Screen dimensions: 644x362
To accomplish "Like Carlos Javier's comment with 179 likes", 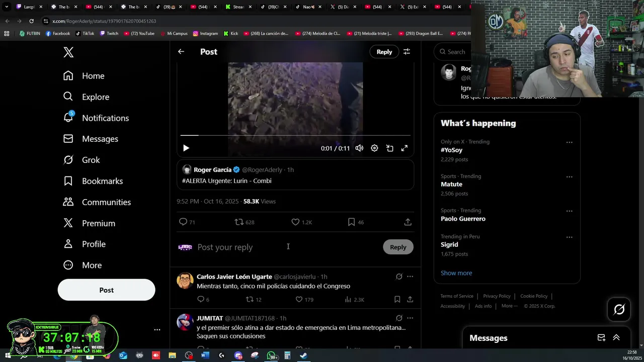I will coord(304,300).
